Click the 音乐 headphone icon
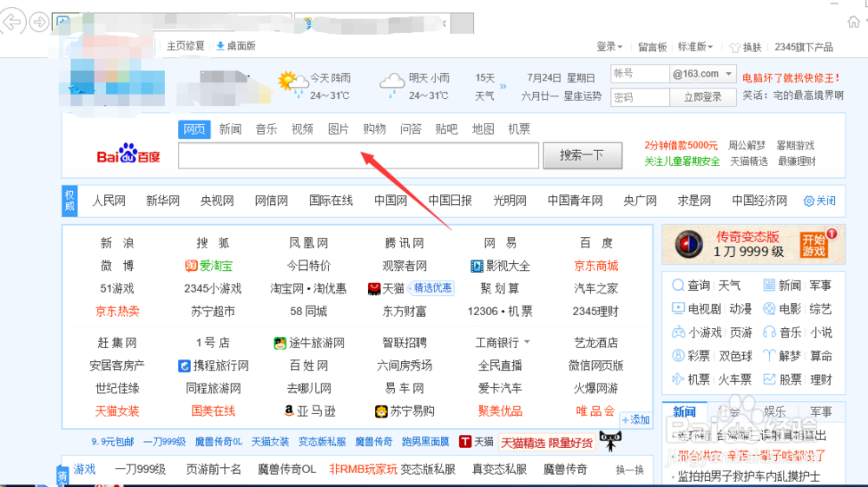868x487 pixels. point(769,332)
